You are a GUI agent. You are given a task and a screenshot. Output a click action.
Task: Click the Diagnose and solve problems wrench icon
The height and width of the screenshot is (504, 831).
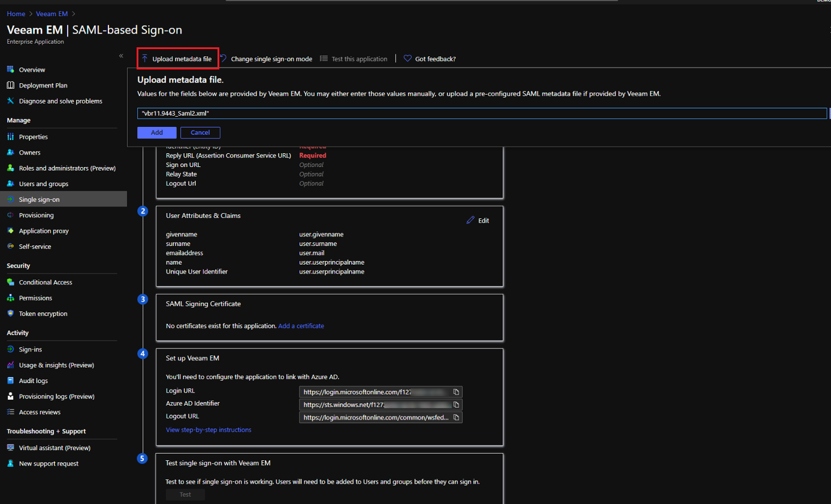(10, 101)
